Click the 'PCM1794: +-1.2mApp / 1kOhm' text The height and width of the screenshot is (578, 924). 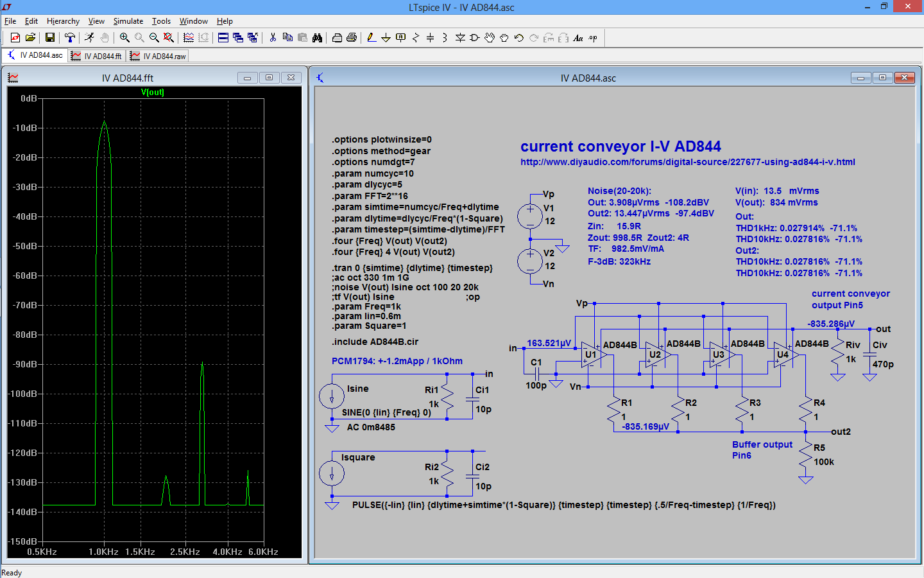pyautogui.click(x=397, y=361)
